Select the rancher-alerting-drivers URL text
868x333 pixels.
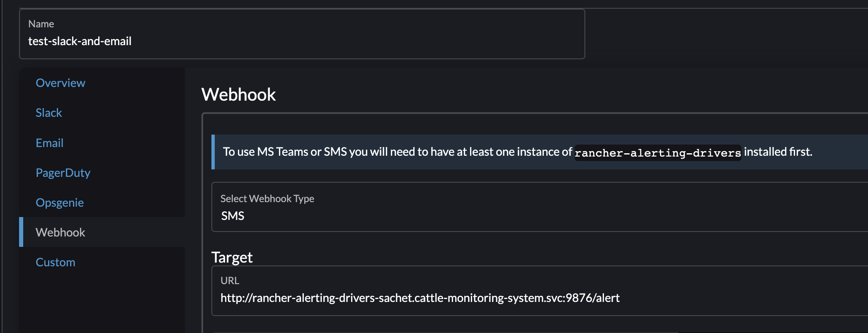[x=420, y=297]
